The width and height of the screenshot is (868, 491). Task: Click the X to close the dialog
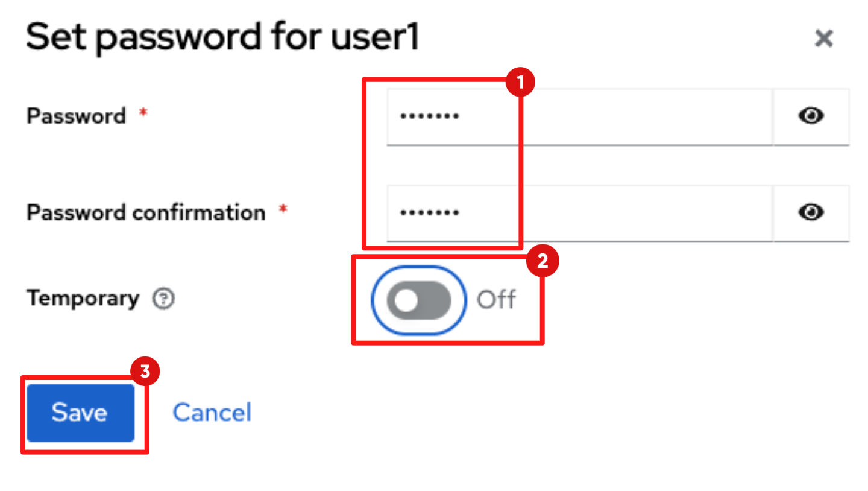pyautogui.click(x=823, y=38)
